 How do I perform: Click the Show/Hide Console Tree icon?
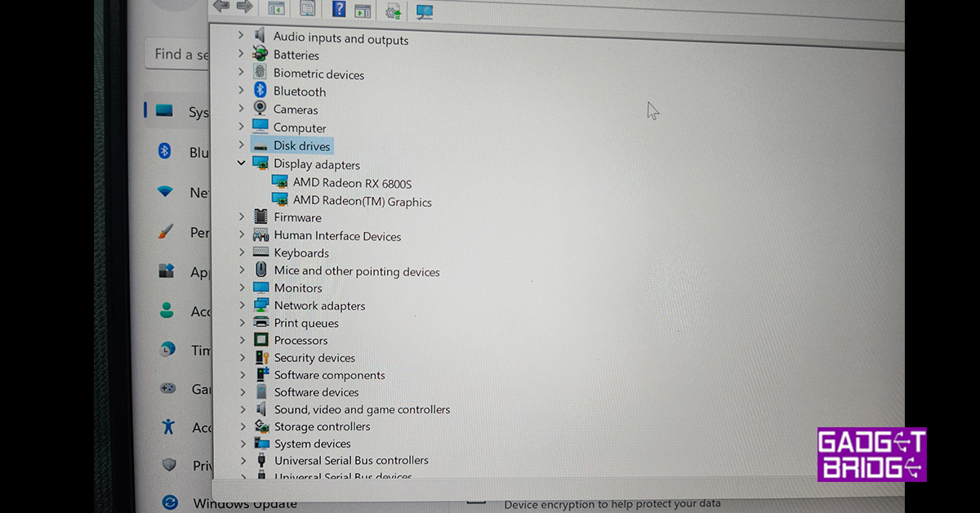pos(276,9)
